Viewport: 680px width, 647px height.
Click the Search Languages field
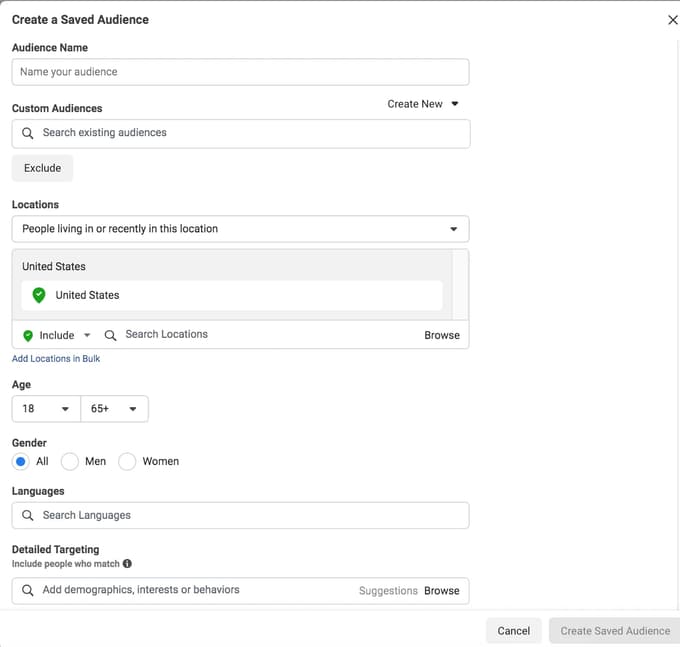coord(240,516)
